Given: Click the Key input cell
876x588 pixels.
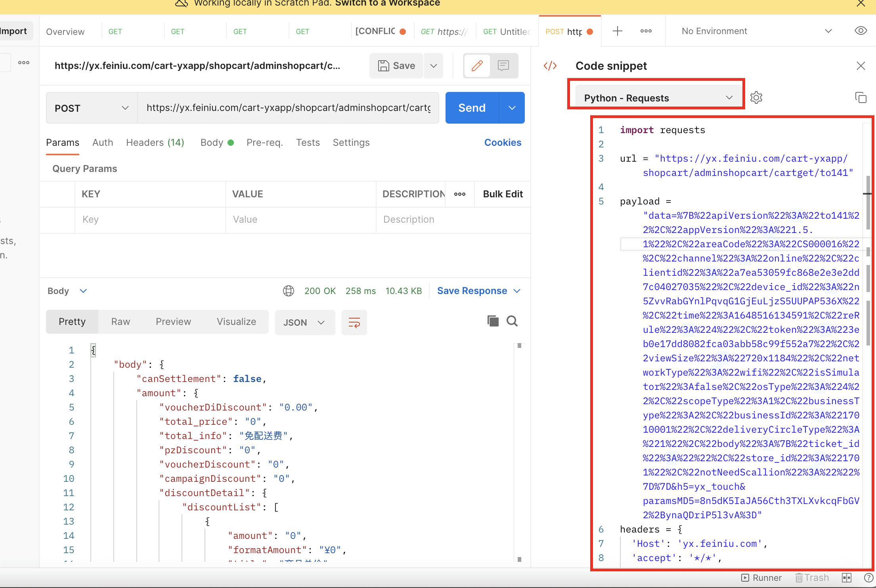Looking at the screenshot, I should (x=150, y=220).
